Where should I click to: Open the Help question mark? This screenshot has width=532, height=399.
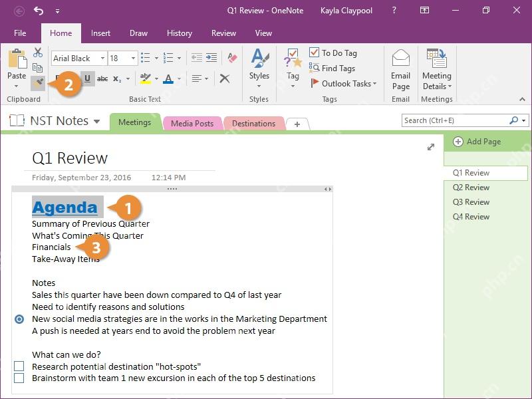[x=394, y=11]
